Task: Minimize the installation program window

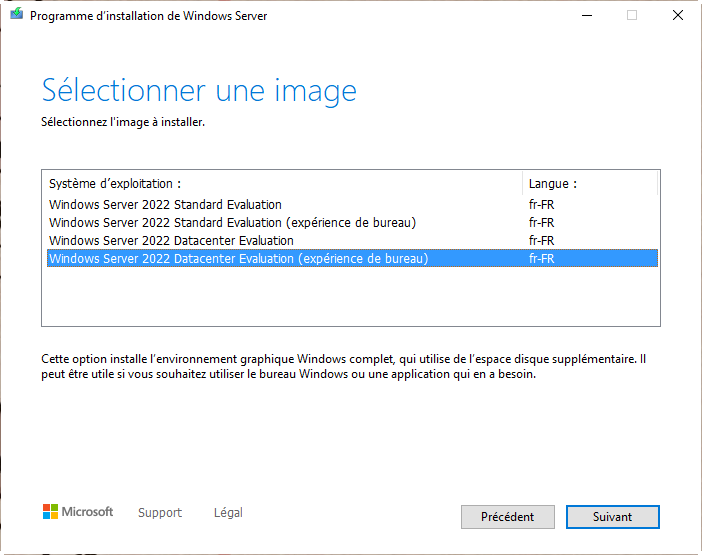Action: coord(585,16)
